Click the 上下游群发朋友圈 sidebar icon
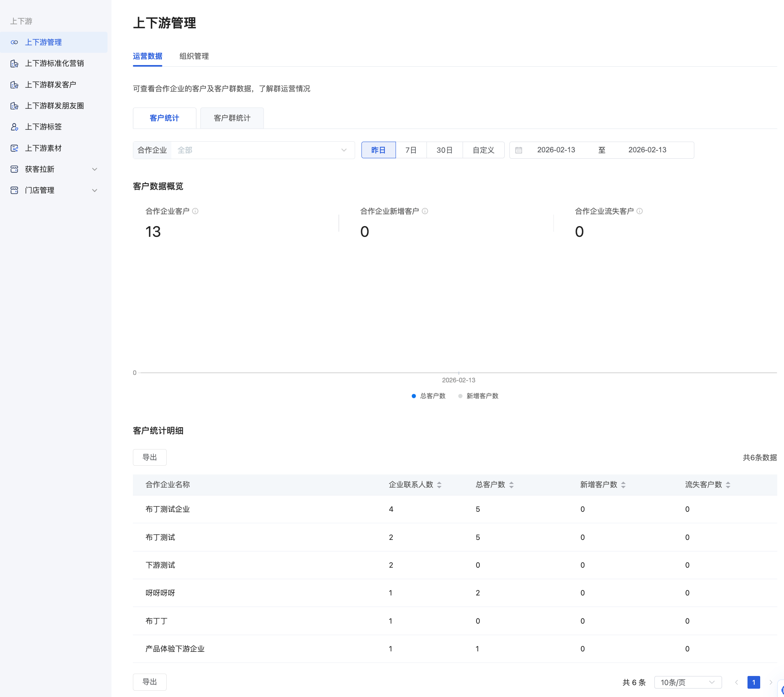This screenshot has height=697, width=784. click(x=14, y=106)
